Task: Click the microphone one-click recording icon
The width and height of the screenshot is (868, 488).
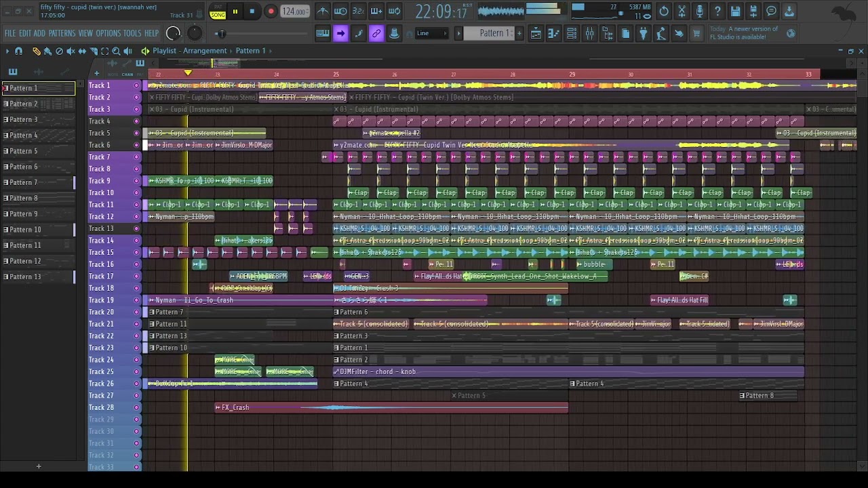Action: tap(700, 12)
